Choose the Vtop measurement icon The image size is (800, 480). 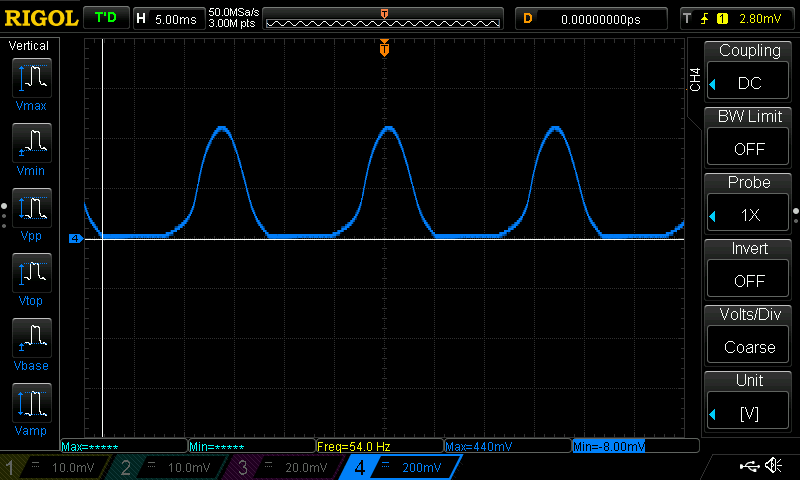click(34, 278)
